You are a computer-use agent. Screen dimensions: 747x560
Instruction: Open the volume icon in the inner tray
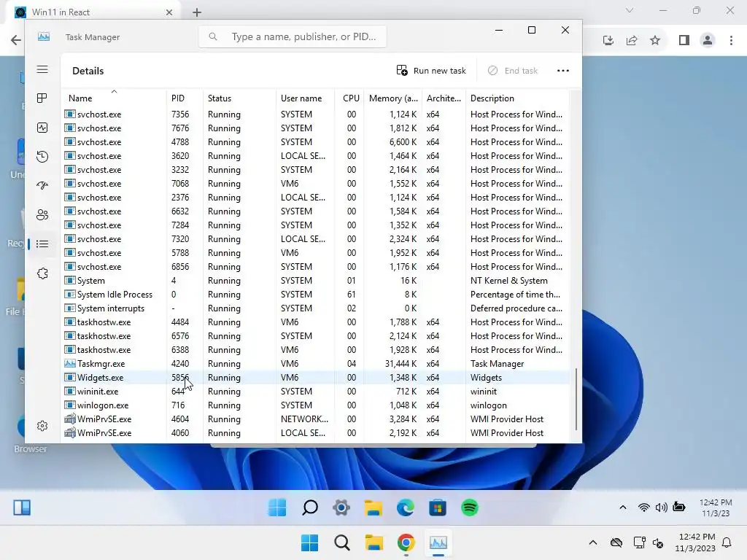[661, 507]
